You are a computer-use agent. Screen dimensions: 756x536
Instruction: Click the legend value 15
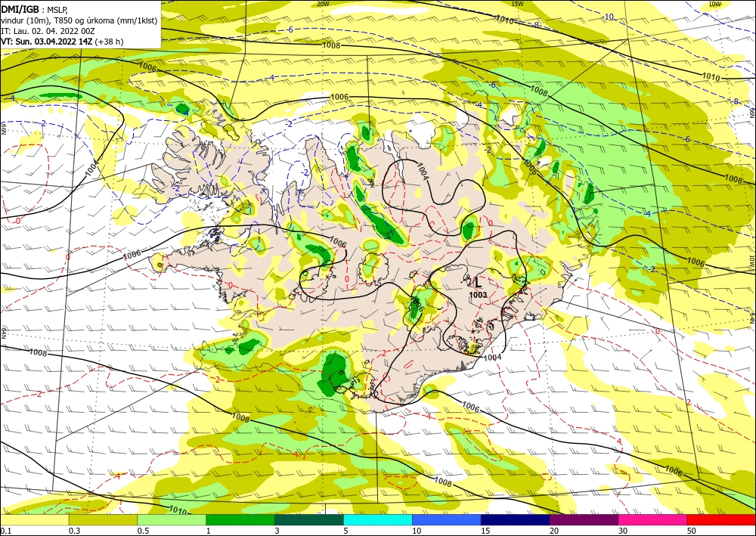(x=485, y=531)
